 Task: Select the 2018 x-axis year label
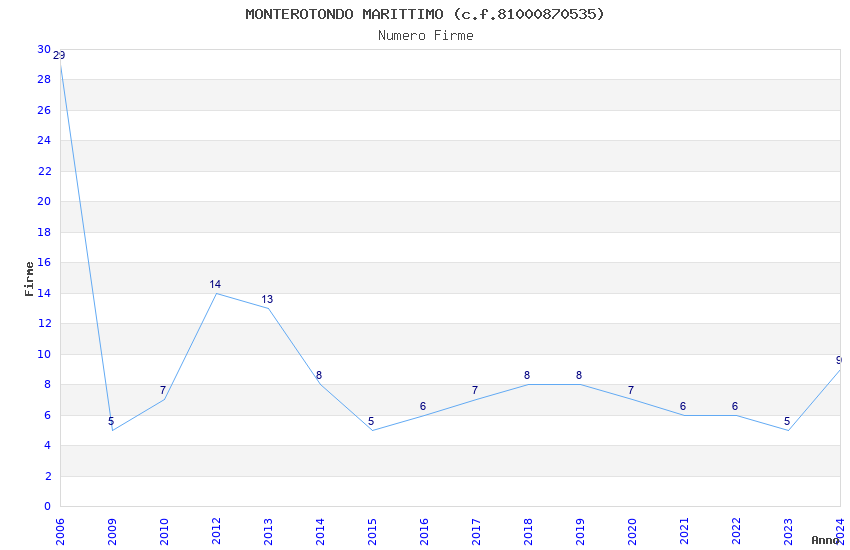coord(528,532)
